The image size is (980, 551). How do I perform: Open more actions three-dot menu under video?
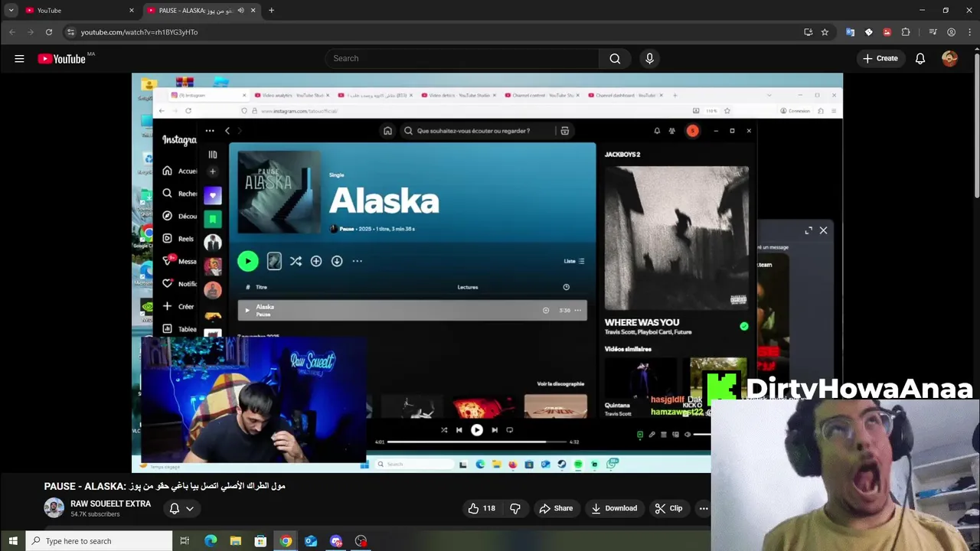pos(703,508)
